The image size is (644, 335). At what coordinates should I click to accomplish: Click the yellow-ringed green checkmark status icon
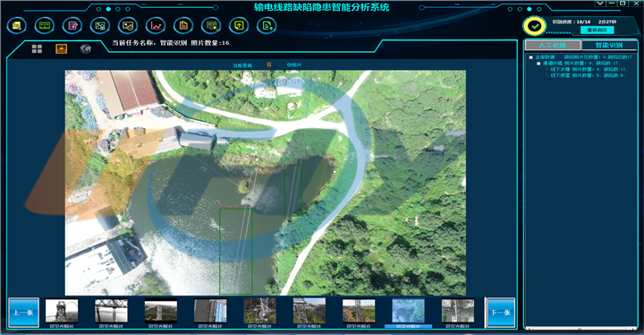pyautogui.click(x=534, y=26)
